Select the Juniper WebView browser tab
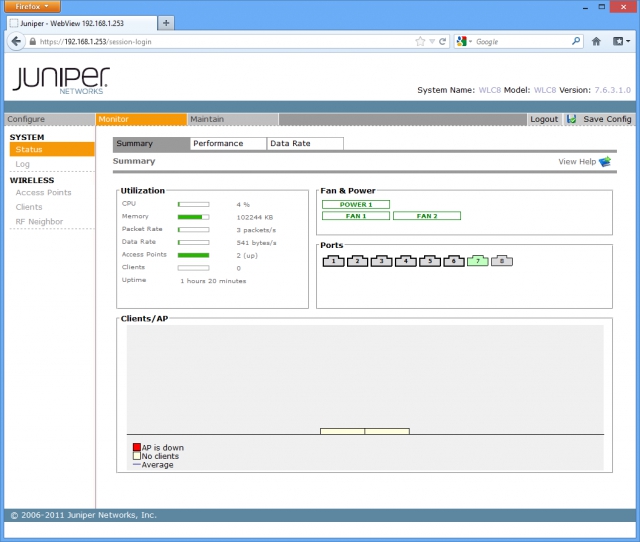 pyautogui.click(x=82, y=23)
